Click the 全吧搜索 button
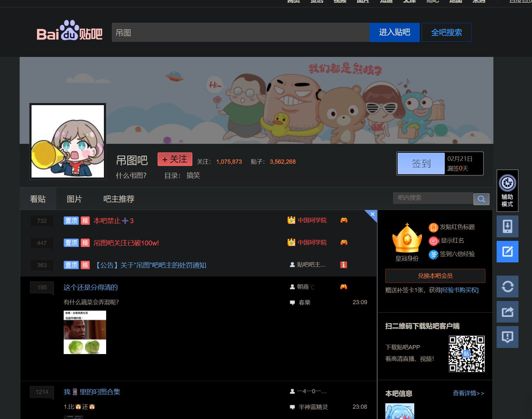Screen dimensions: 532x419 pos(446,32)
